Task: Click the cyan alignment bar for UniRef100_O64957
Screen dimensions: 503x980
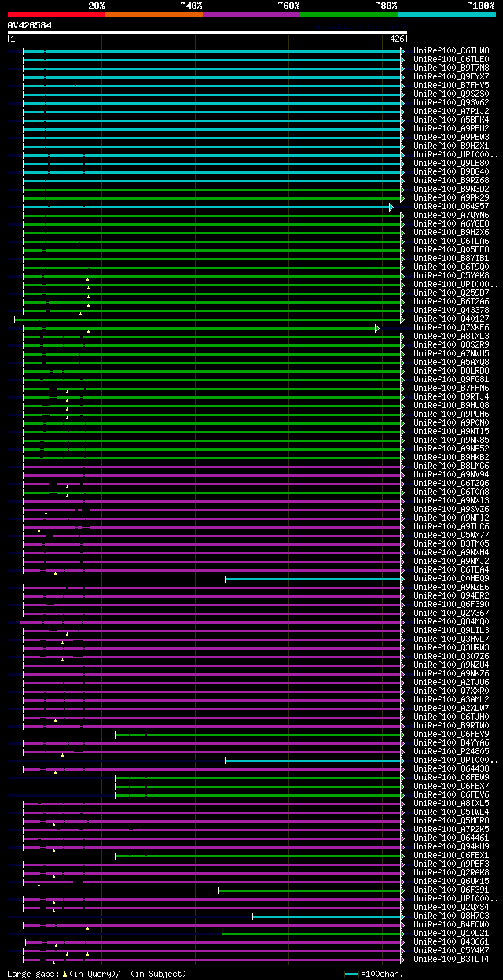Action: [207, 207]
